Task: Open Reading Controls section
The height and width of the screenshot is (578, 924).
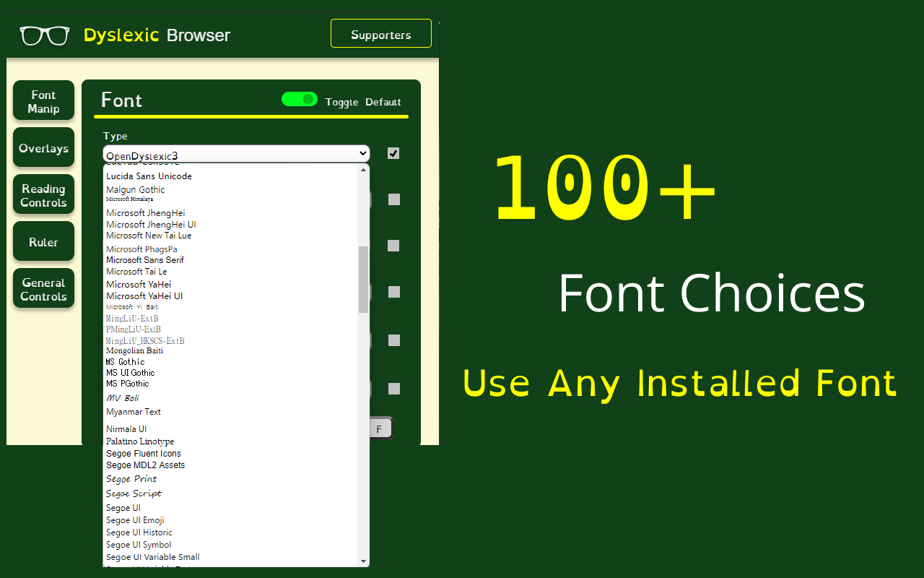Action: (x=43, y=195)
